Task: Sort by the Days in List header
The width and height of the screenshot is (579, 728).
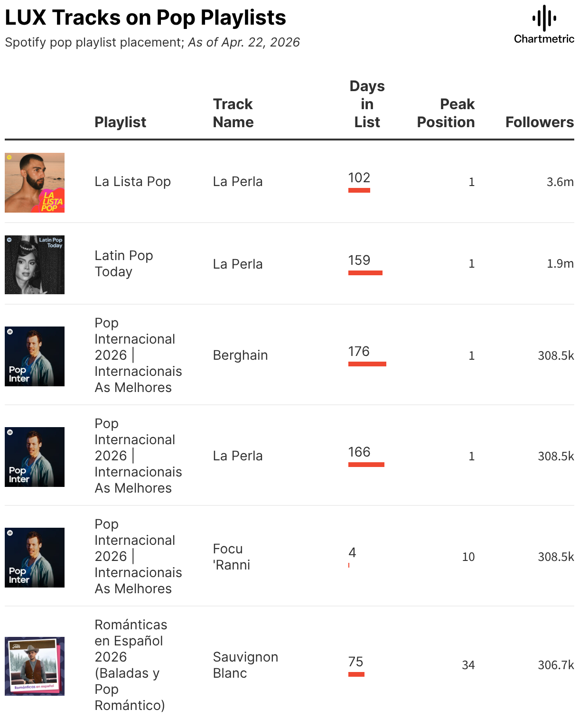Action: [367, 104]
